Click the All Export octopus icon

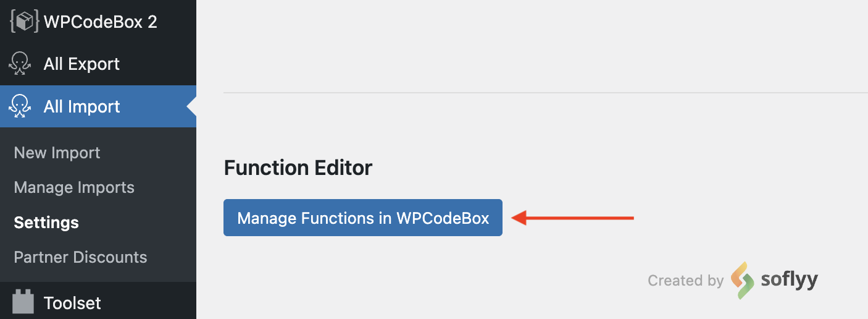[20, 64]
